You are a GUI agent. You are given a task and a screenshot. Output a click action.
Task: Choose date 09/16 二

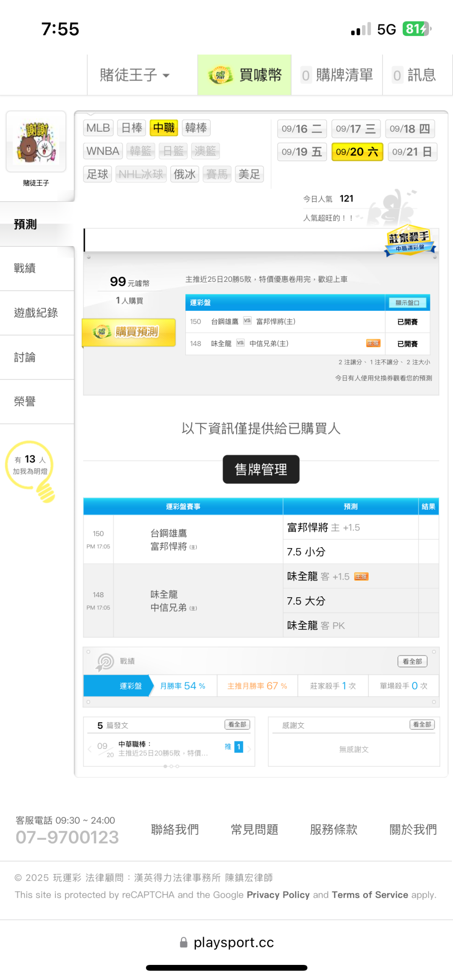coord(302,129)
